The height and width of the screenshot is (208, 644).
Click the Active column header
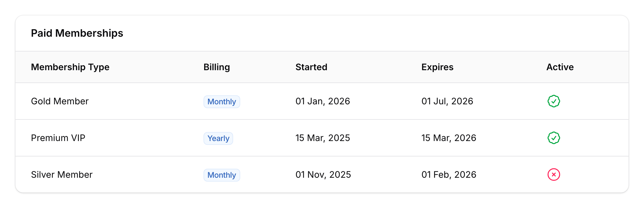pyautogui.click(x=560, y=67)
